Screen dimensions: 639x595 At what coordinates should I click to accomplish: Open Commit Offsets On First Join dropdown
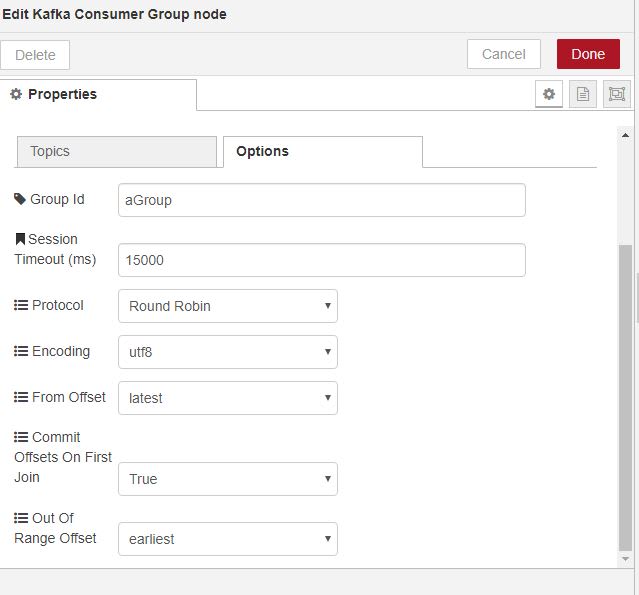pyautogui.click(x=228, y=479)
